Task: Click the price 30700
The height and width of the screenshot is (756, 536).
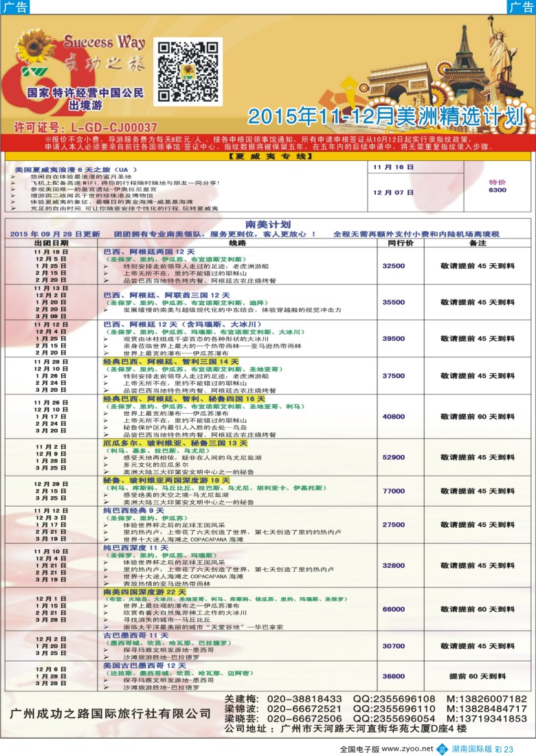Action: [393, 646]
